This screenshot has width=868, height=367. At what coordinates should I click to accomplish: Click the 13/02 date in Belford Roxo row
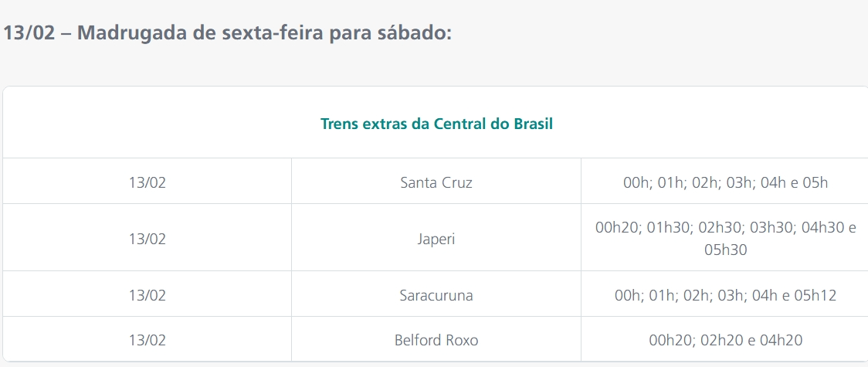tap(147, 339)
